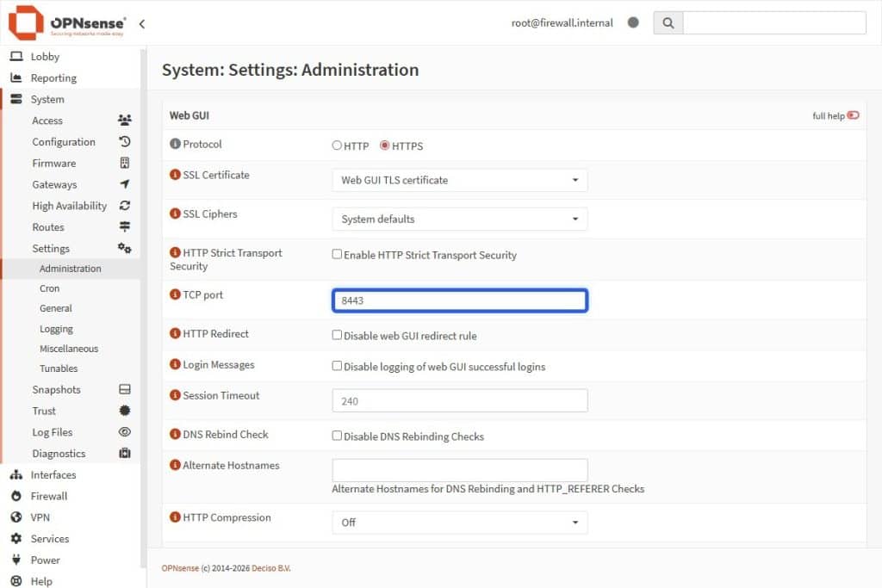Open the Firewall menu

pyautogui.click(x=47, y=496)
